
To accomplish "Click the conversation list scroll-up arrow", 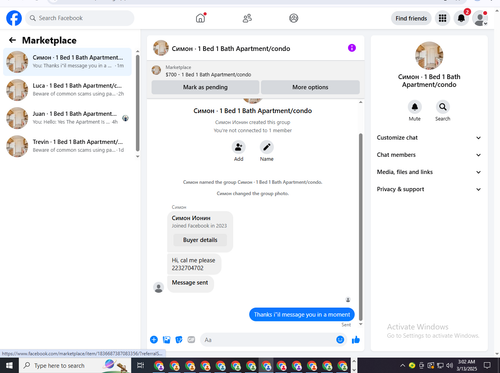I will click(x=138, y=52).
